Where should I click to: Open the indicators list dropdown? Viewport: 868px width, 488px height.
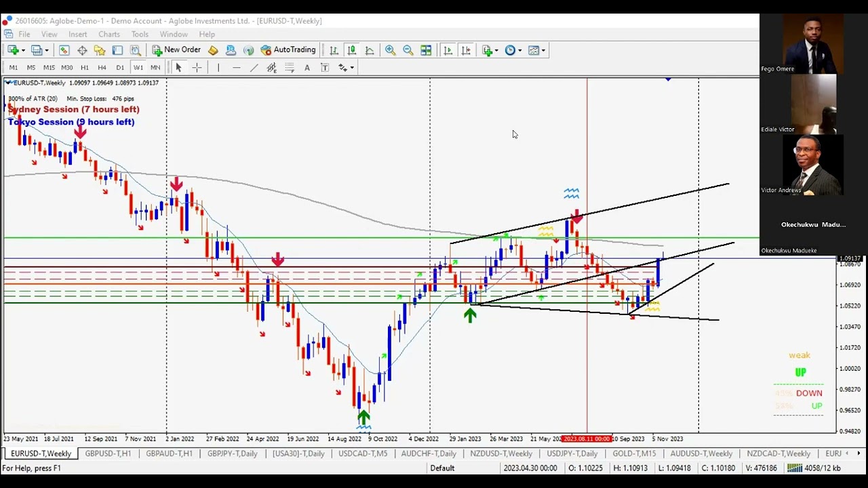click(490, 50)
